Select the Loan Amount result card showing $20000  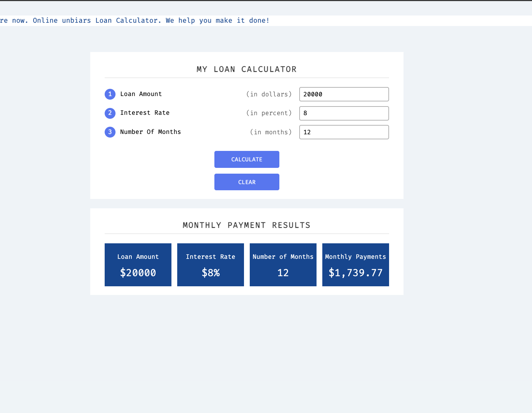[x=138, y=265]
